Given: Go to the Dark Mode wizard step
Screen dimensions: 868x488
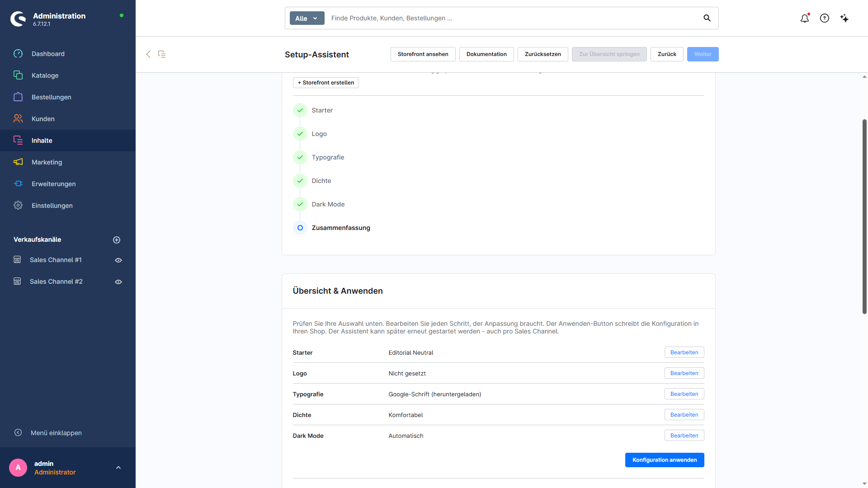Looking at the screenshot, I should pyautogui.click(x=319, y=204).
